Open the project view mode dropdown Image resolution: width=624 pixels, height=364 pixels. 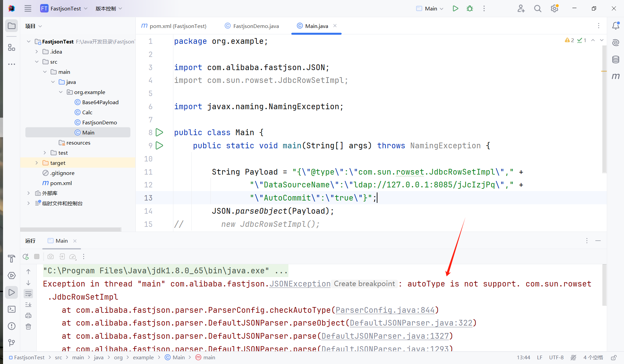click(33, 26)
